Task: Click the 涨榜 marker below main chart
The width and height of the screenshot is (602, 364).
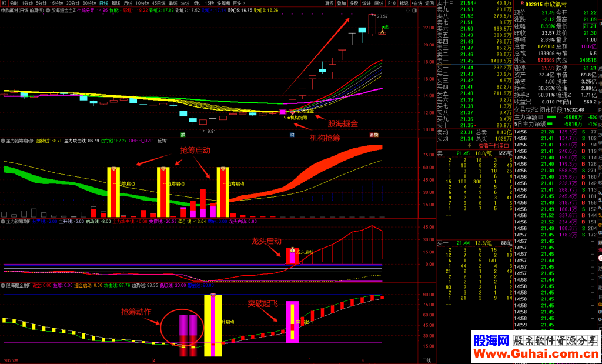Action: [x=374, y=135]
